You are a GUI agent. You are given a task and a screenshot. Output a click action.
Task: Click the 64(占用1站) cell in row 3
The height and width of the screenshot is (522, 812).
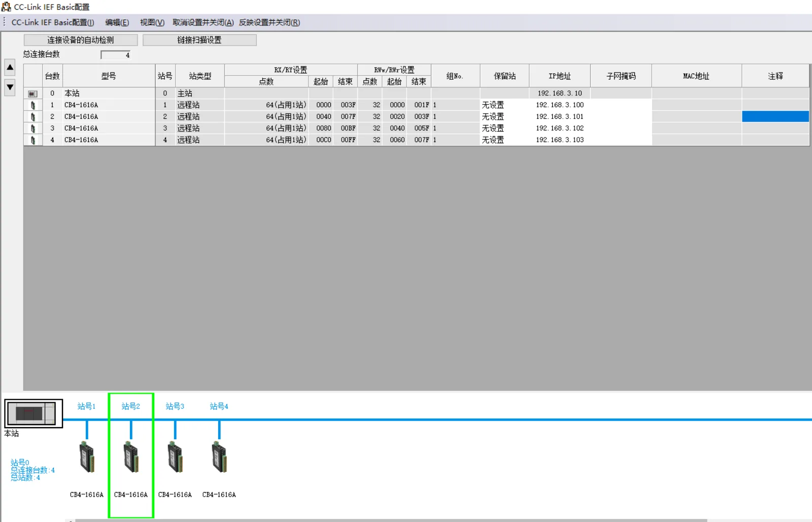tap(266, 128)
